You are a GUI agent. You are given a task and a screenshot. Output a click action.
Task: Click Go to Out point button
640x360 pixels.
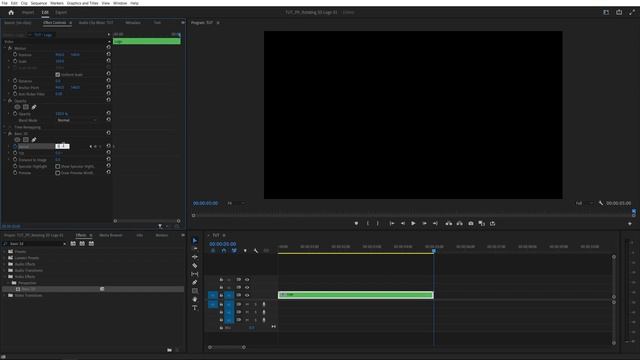[435, 223]
